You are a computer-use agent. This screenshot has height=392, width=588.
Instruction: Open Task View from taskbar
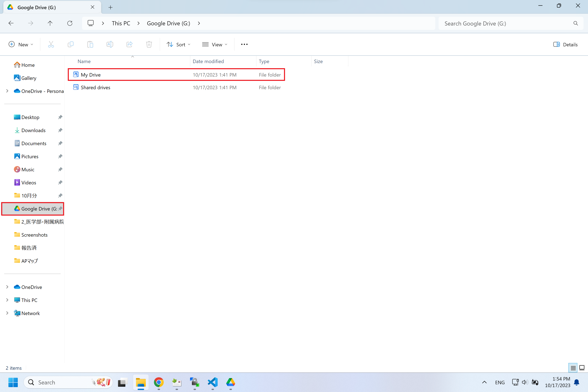123,382
